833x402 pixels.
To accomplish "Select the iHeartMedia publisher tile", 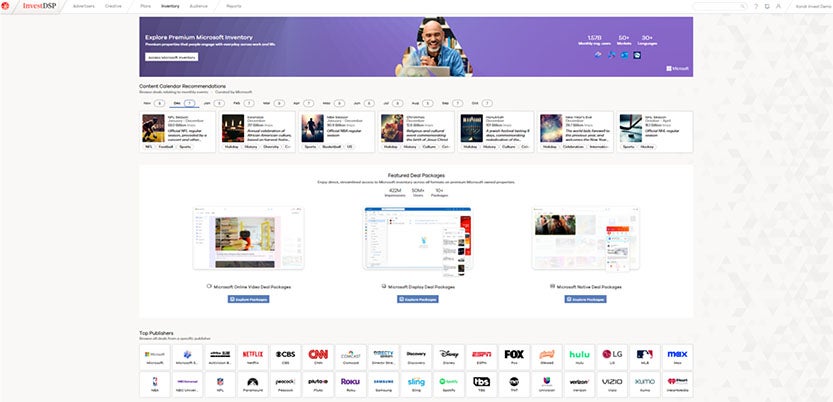I will click(677, 384).
